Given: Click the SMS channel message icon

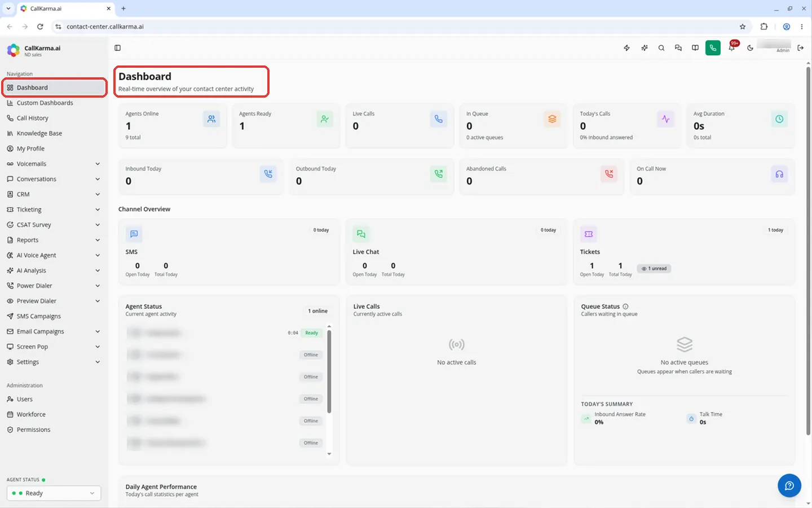Looking at the screenshot, I should 134,234.
